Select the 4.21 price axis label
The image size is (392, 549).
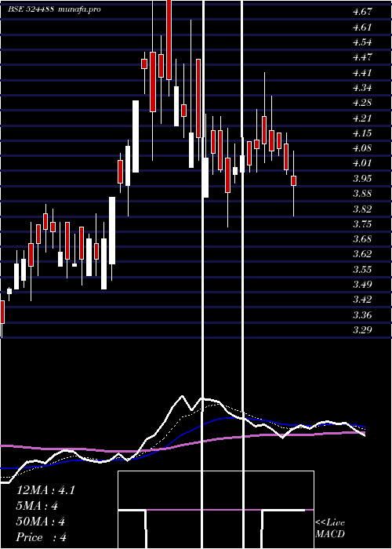pos(362,118)
